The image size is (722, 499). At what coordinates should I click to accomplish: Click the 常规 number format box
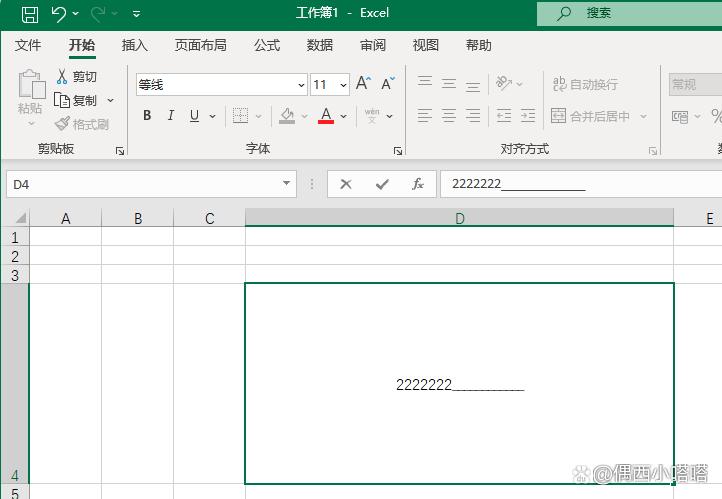pyautogui.click(x=695, y=84)
